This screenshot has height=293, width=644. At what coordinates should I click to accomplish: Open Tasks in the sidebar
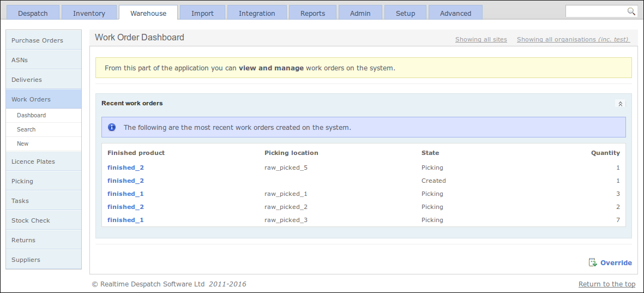44,201
